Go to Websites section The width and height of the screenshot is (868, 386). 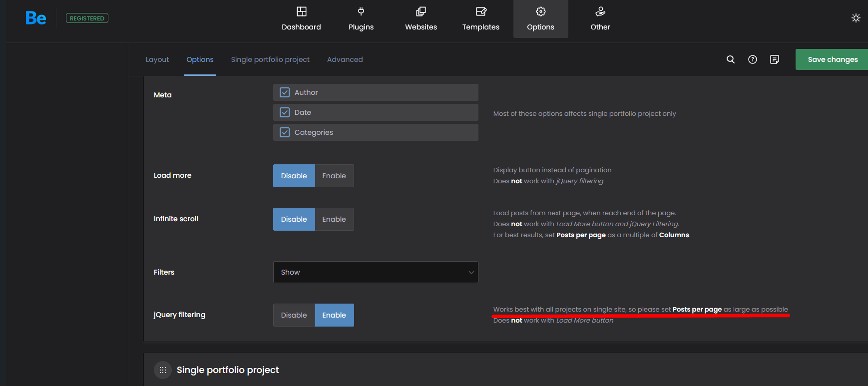421,19
